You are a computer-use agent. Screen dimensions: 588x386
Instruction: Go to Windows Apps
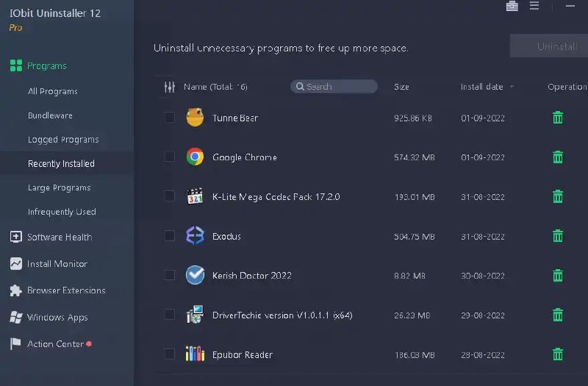[x=57, y=318]
